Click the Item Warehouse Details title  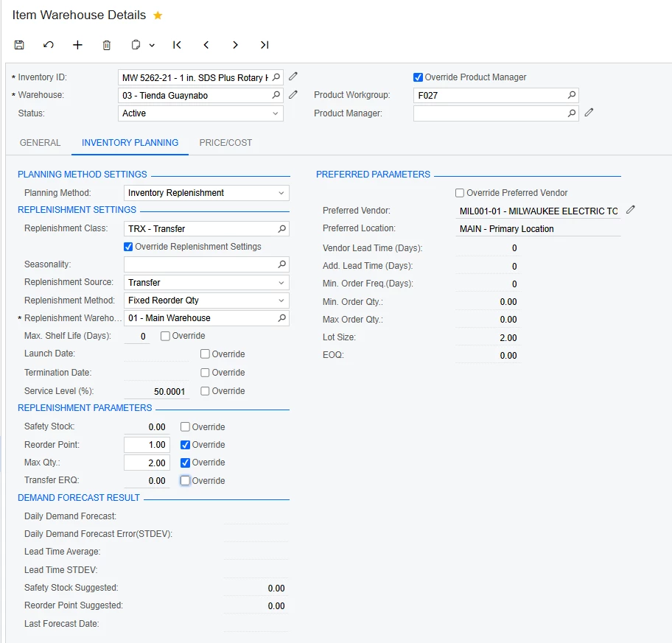[x=79, y=15]
